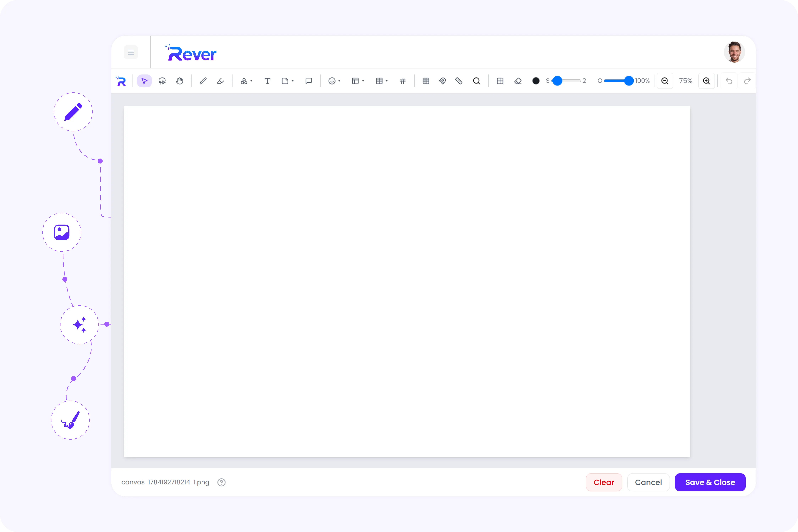Redo the last action

747,81
